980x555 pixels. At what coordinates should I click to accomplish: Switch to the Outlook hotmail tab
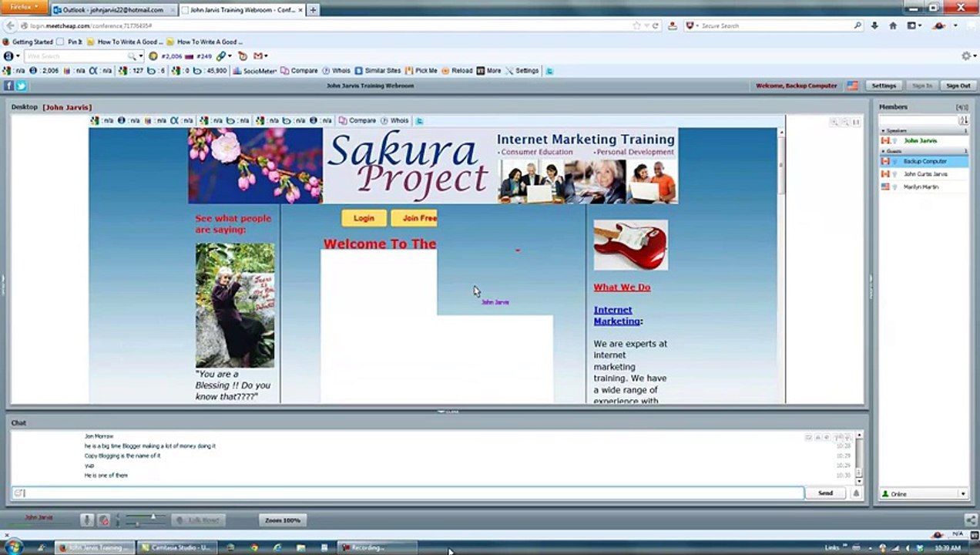coord(112,10)
